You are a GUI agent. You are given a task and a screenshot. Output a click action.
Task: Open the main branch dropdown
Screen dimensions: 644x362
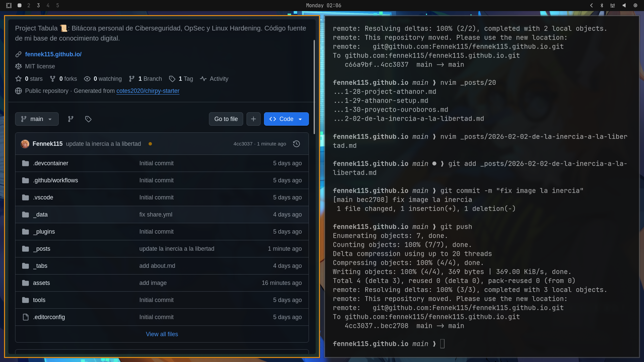pos(37,119)
